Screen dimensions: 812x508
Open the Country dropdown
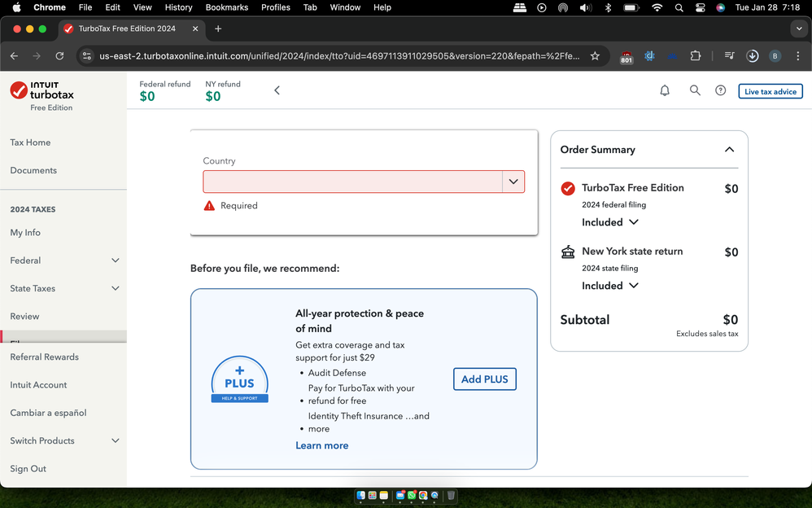tap(364, 182)
